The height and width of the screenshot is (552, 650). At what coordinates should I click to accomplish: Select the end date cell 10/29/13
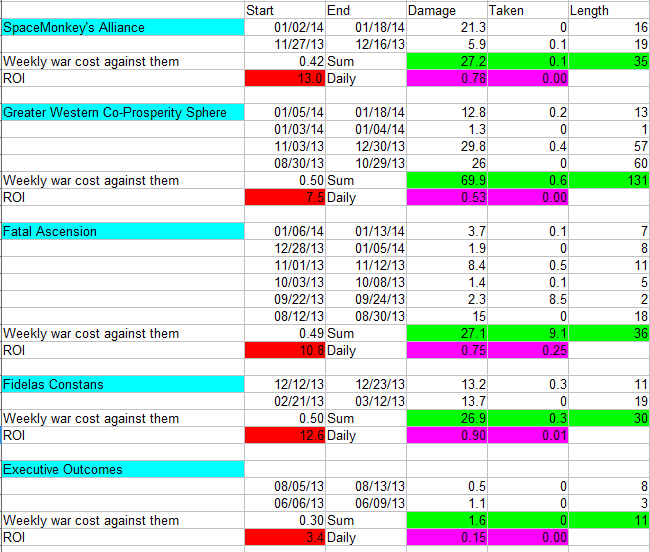coord(366,163)
